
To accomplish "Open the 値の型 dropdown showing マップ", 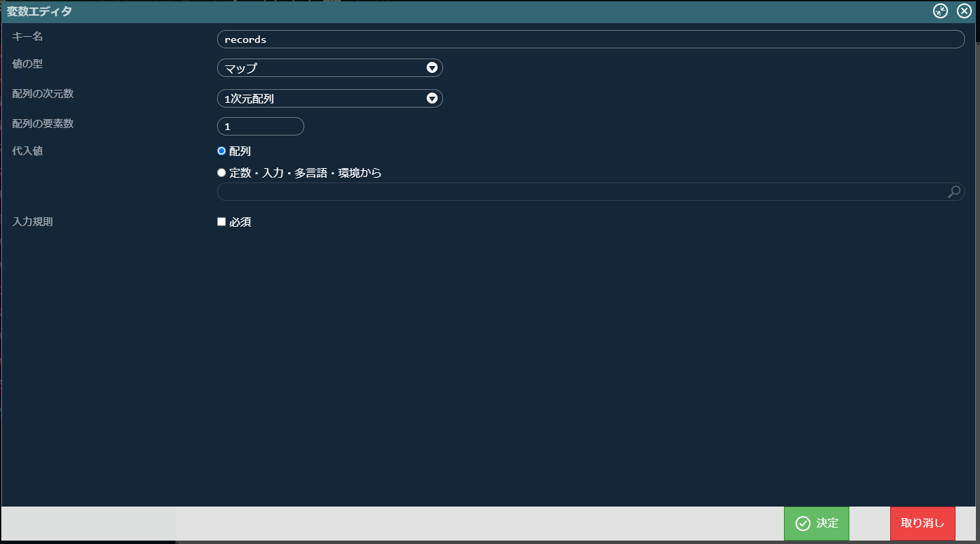I will [330, 68].
